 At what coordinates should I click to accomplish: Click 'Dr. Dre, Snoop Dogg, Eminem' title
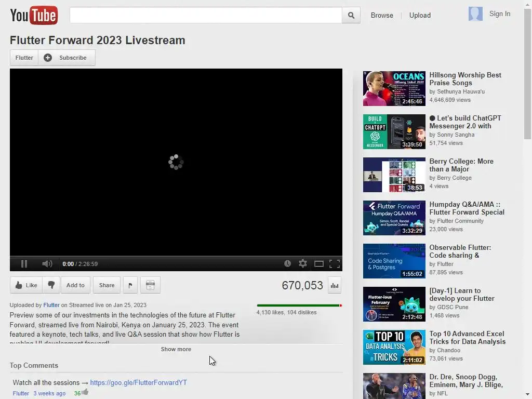466,381
